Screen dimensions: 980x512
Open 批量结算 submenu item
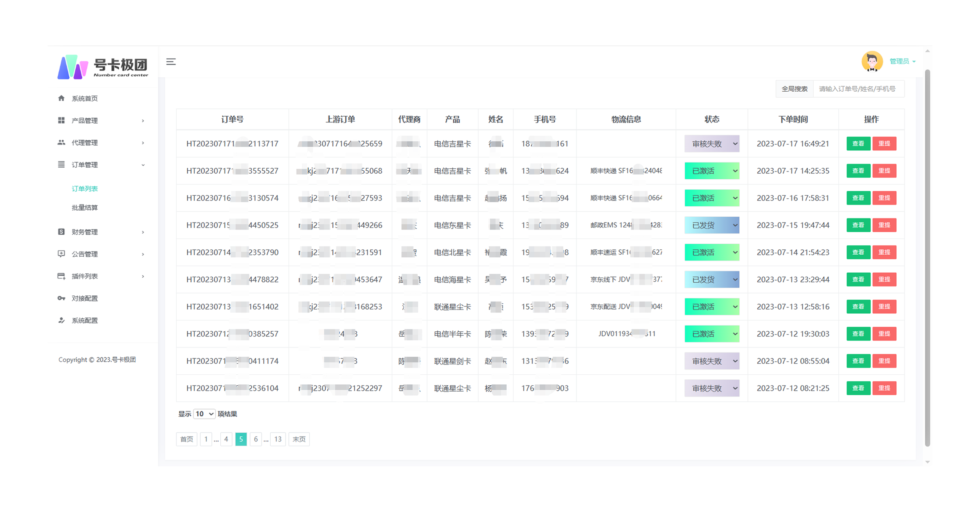85,207
